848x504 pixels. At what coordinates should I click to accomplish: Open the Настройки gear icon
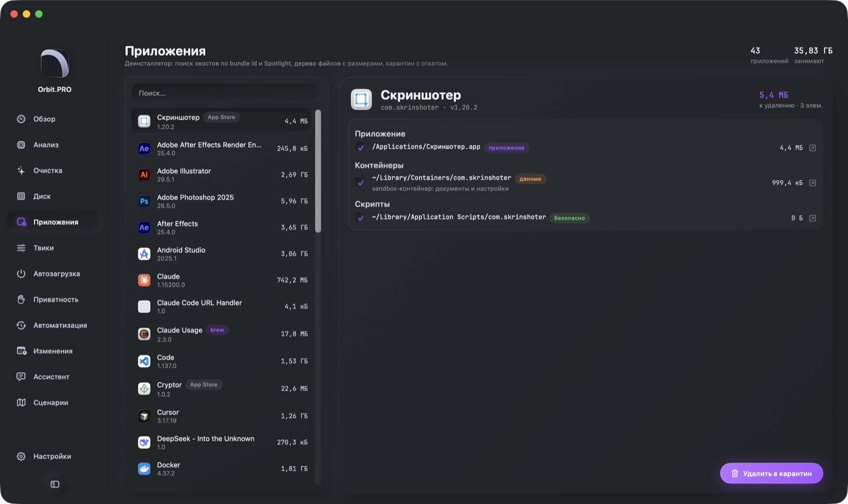click(x=21, y=456)
